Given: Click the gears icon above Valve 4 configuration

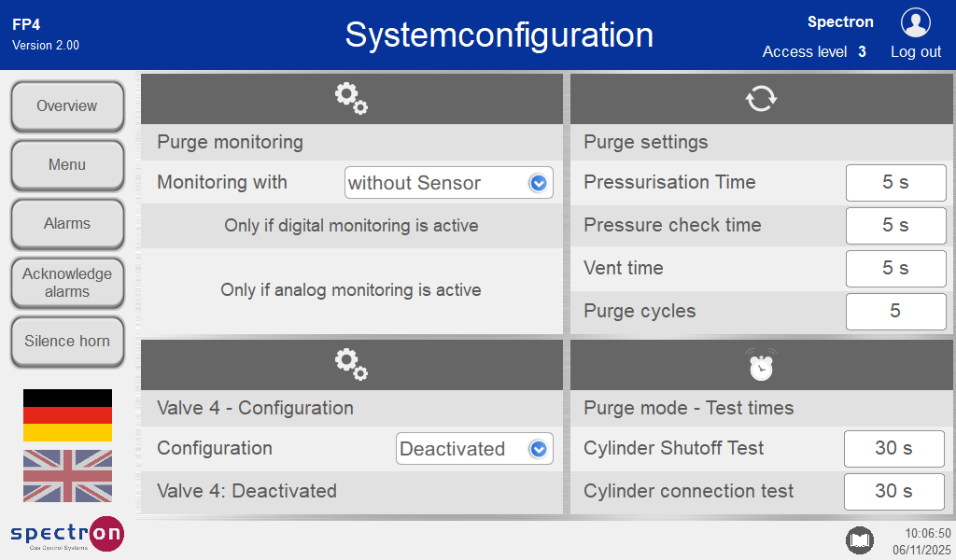Looking at the screenshot, I should (x=351, y=364).
